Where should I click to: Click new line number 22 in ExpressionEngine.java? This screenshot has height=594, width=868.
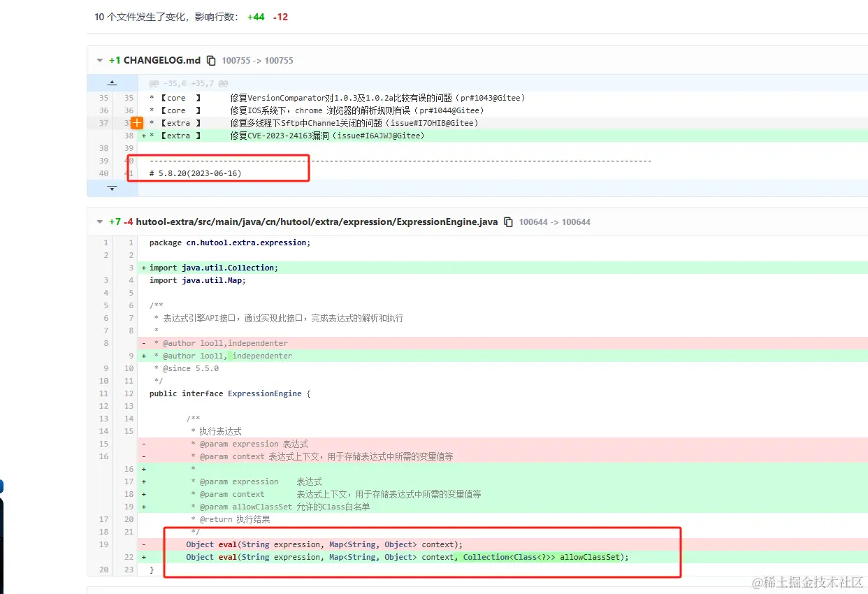click(x=129, y=557)
